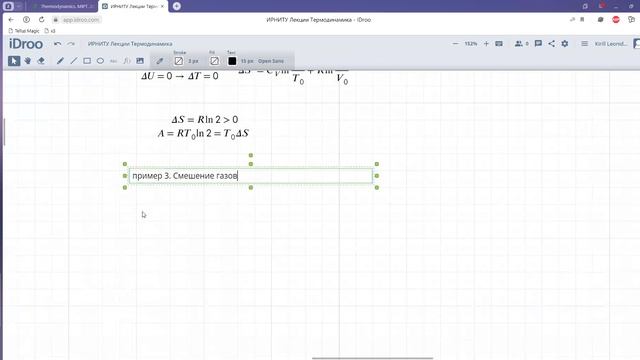Select the hand pan tool
The width and height of the screenshot is (640, 360).
(27, 61)
